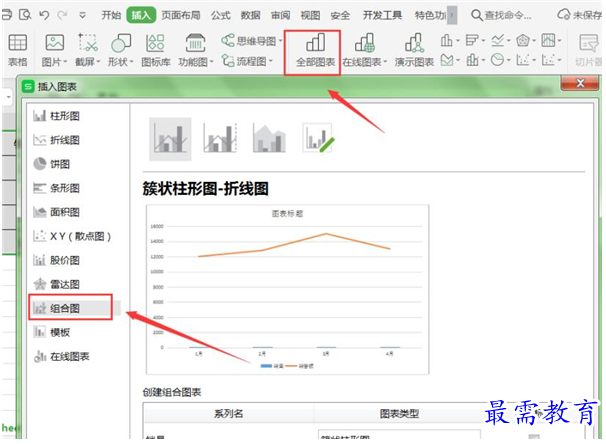The image size is (606, 444).
Task: Select 条形图 in chart type list
Action: coord(56,188)
